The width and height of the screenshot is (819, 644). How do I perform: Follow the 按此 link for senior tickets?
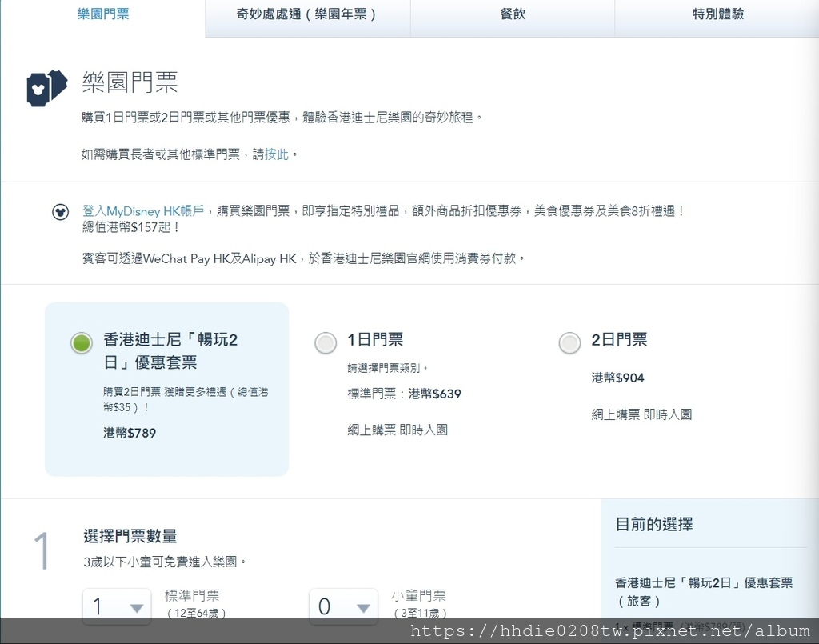(276, 154)
